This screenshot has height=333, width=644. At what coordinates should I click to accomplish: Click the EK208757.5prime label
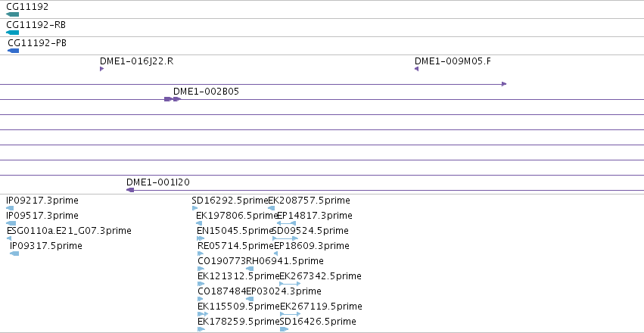point(310,201)
